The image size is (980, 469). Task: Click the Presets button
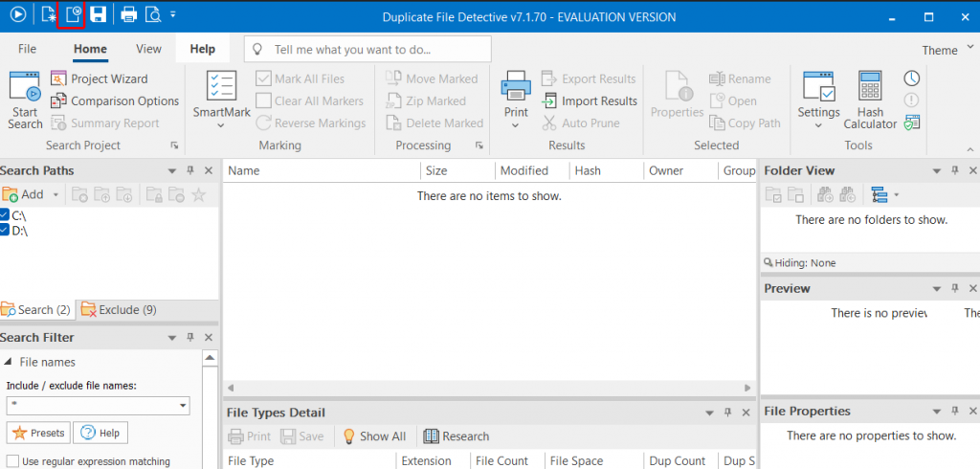38,433
